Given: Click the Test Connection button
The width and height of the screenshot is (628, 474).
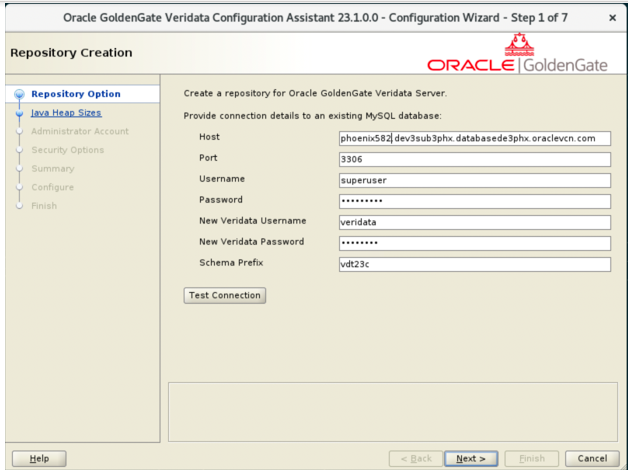Looking at the screenshot, I should [x=225, y=295].
